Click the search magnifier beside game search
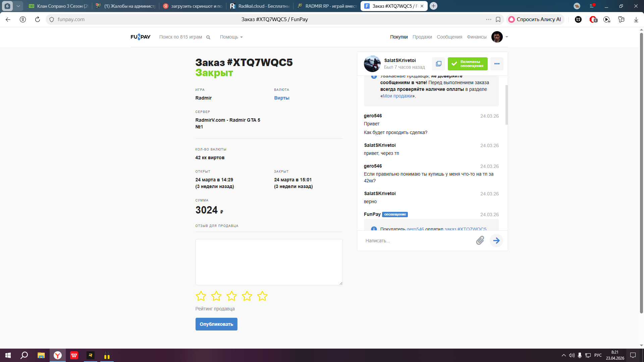The width and height of the screenshot is (644, 362). pyautogui.click(x=208, y=37)
